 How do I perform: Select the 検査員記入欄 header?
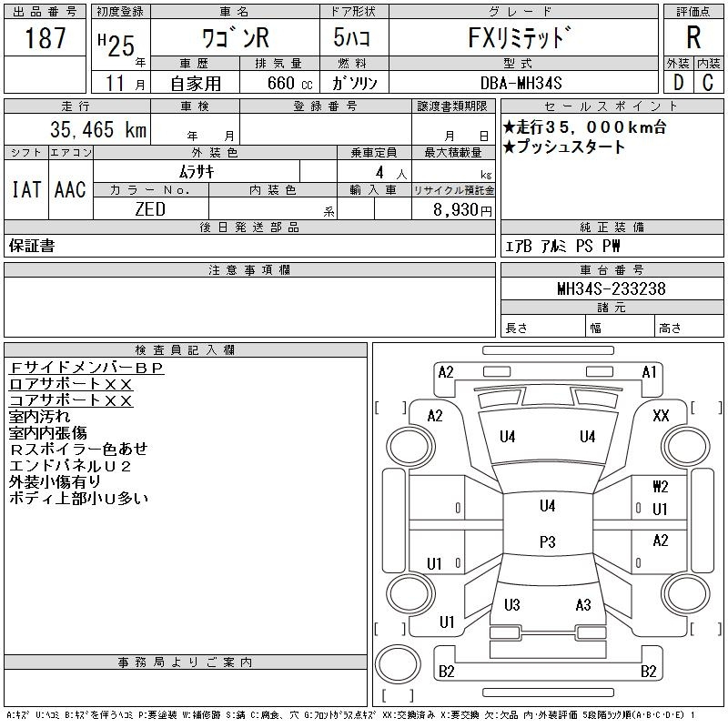click(185, 349)
